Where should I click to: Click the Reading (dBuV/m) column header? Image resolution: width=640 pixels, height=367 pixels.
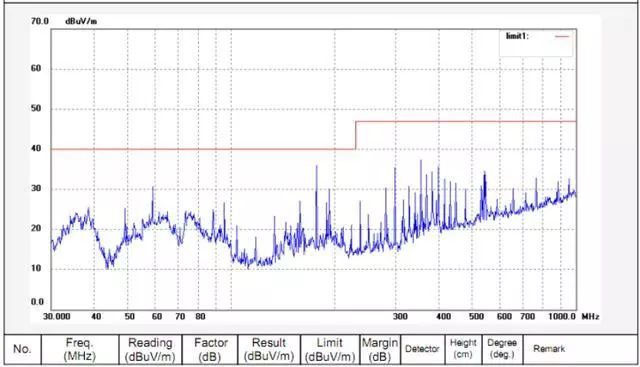(150, 349)
